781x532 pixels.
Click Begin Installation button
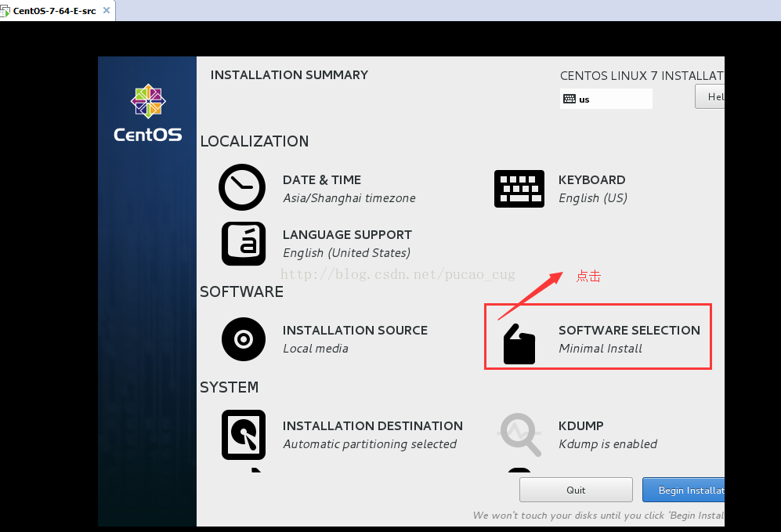pos(683,490)
